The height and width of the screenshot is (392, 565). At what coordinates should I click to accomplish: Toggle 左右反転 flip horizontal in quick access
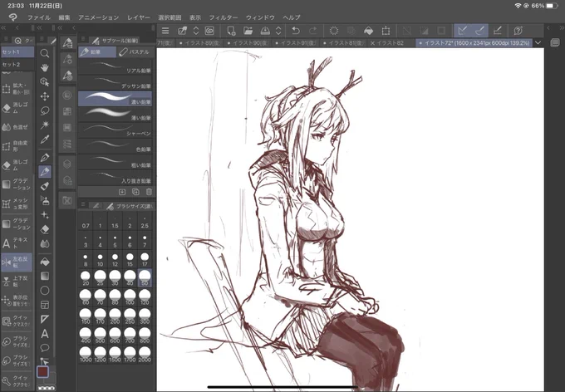tap(17, 262)
